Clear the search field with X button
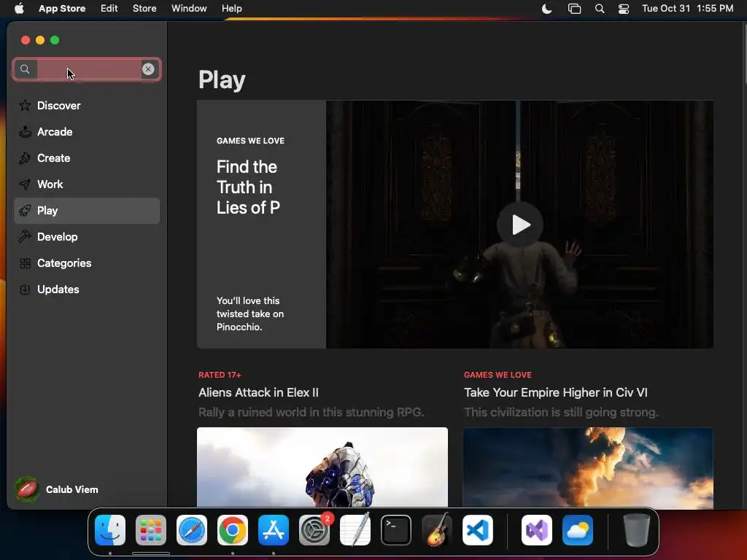This screenshot has width=747, height=560. 148,69
